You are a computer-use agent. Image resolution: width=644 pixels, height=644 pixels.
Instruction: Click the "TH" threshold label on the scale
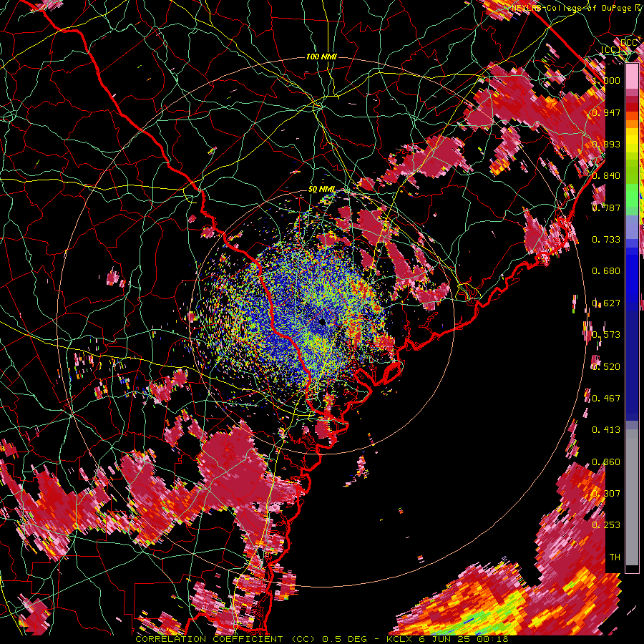(615, 557)
